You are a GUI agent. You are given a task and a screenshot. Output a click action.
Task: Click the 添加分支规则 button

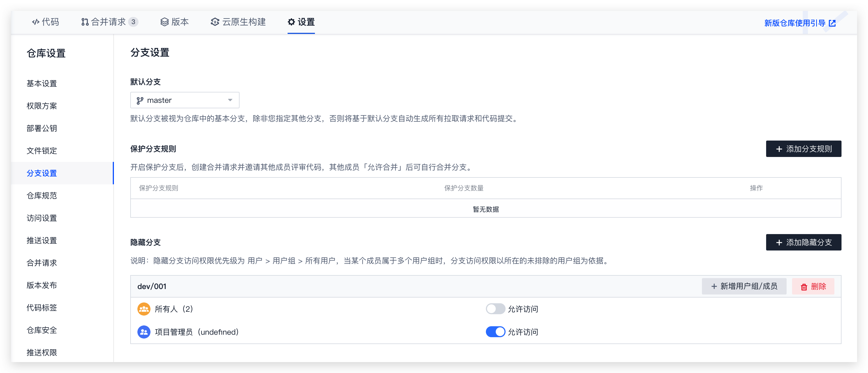click(803, 149)
